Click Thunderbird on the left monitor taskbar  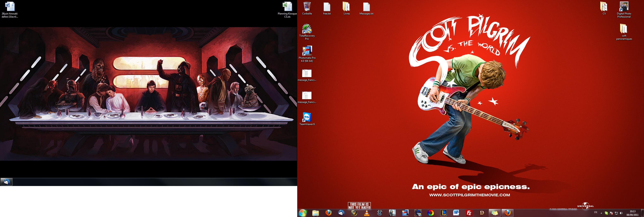7,182
